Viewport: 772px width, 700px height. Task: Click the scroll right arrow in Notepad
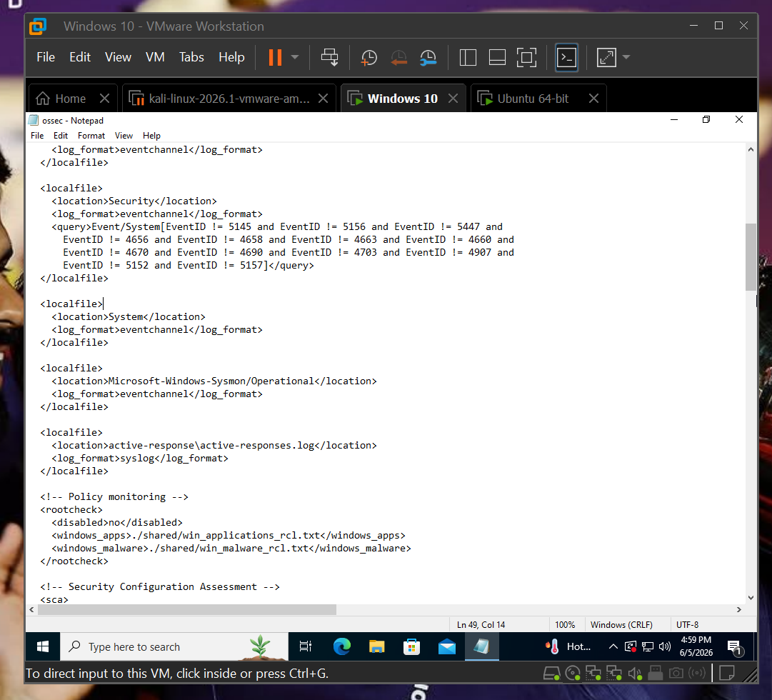[739, 609]
